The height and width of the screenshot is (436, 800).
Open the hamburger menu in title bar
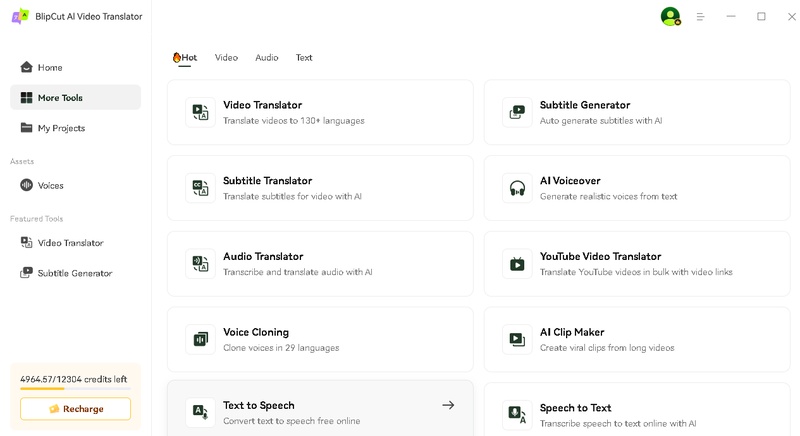701,17
